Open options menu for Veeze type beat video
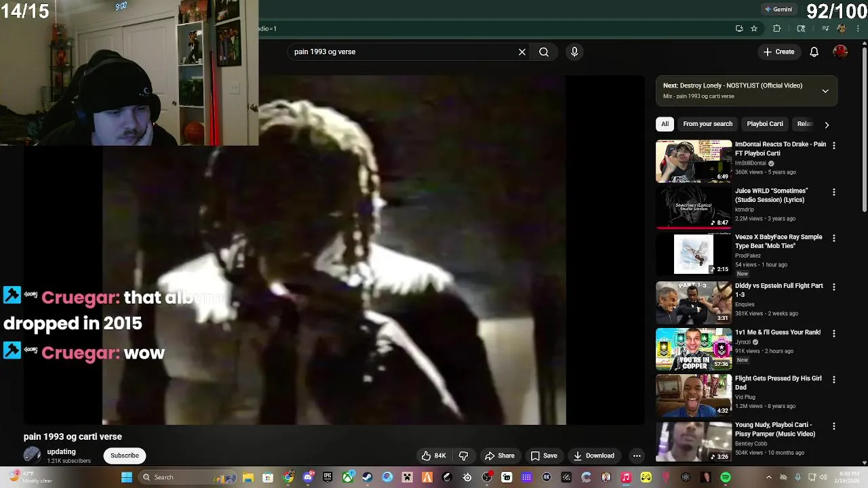The width and height of the screenshot is (868, 488). (x=834, y=238)
